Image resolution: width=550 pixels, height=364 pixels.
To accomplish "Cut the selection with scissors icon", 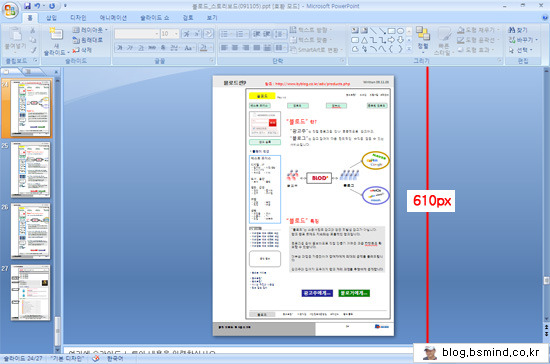I will tap(33, 31).
